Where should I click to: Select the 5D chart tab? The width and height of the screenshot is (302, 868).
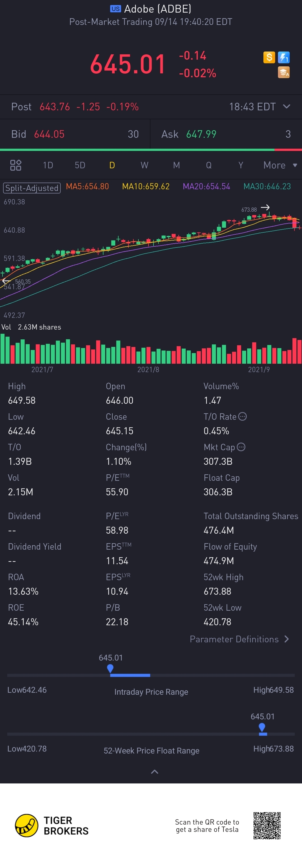pyautogui.click(x=80, y=165)
